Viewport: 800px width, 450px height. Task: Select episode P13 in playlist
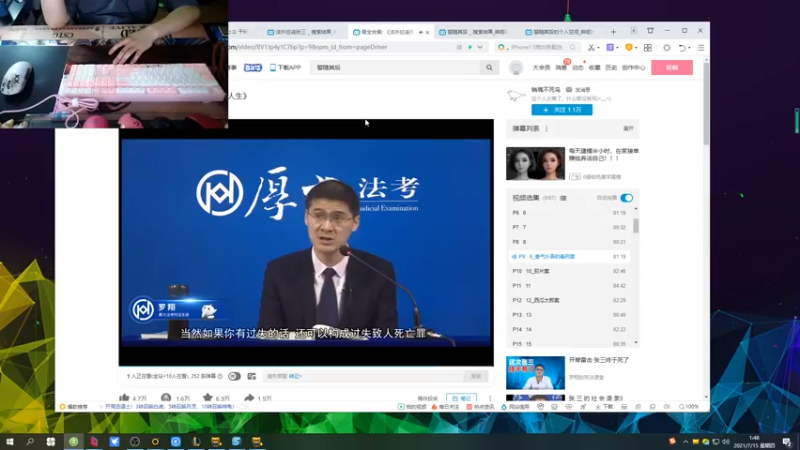569,315
